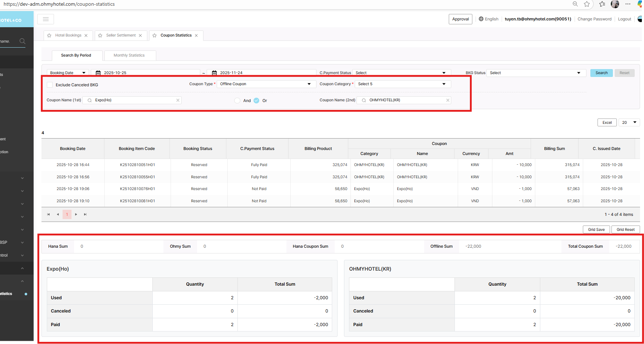Clear the Coupon Name (1st) field
Image resolution: width=644 pixels, height=344 pixels.
(x=178, y=100)
